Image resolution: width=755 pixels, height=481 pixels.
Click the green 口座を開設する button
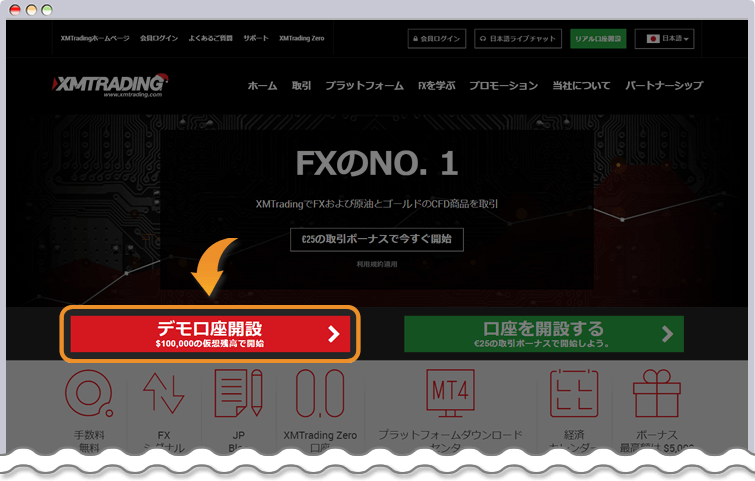[x=544, y=334]
